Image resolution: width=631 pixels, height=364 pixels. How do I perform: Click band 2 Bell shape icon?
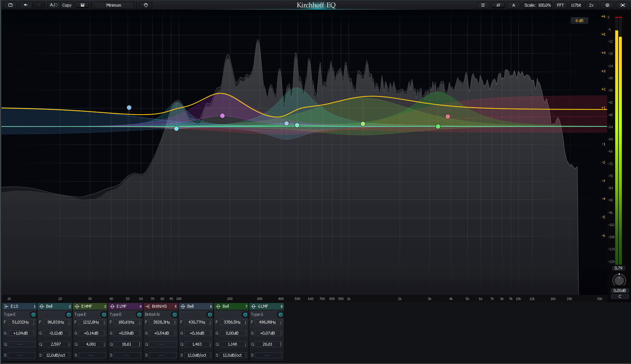[42, 306]
